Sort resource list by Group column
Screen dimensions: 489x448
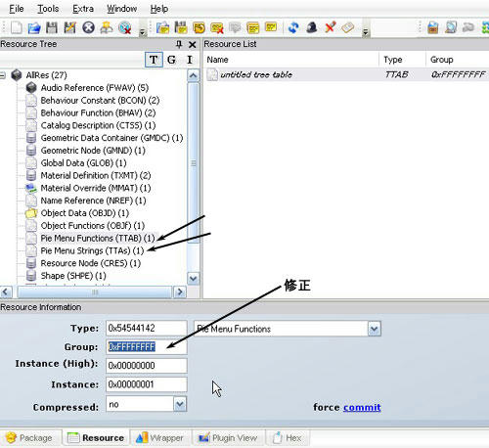tap(458, 60)
